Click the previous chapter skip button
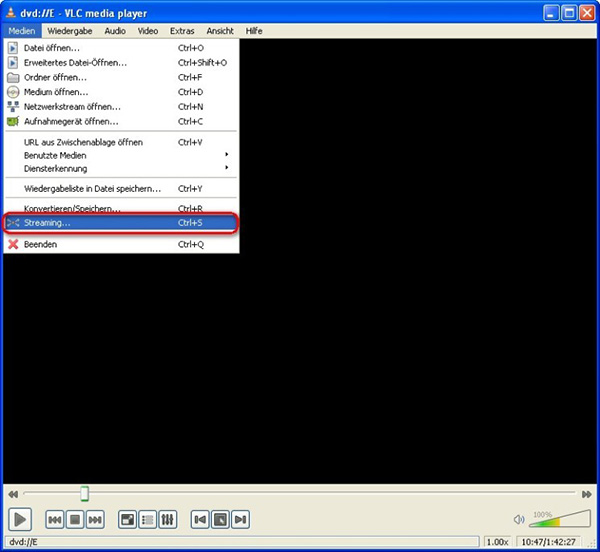 coord(55,520)
